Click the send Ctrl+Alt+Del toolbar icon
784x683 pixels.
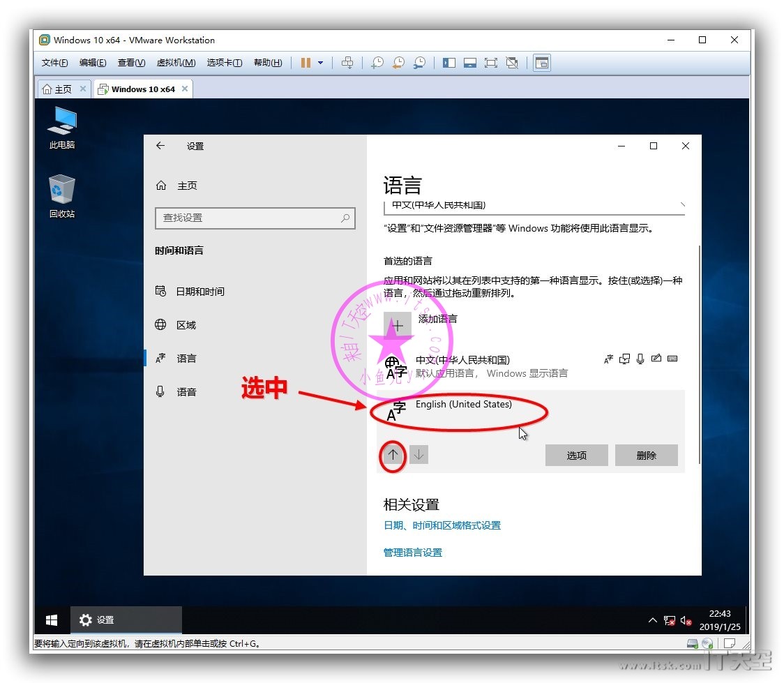(x=347, y=63)
